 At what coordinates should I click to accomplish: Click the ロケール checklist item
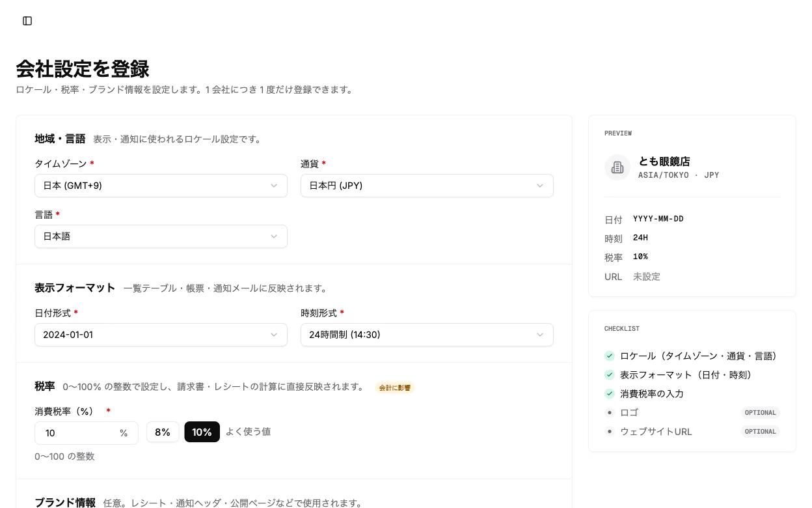click(x=699, y=356)
